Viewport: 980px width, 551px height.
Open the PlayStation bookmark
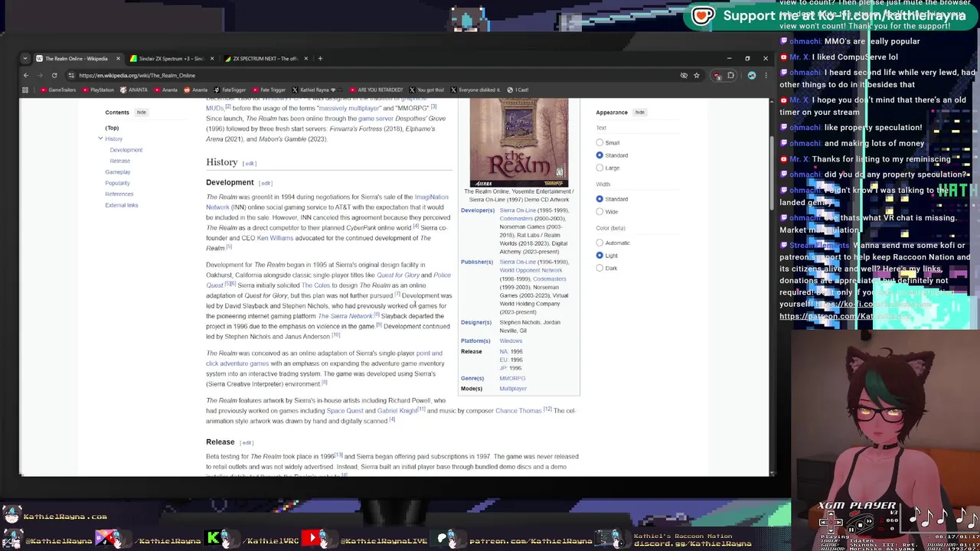pyautogui.click(x=97, y=90)
